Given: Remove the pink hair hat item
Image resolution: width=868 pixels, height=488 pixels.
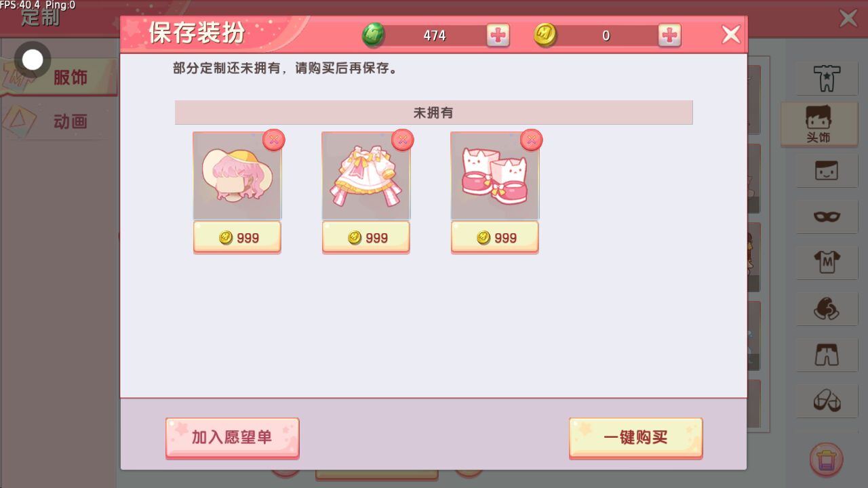Looking at the screenshot, I should (274, 140).
